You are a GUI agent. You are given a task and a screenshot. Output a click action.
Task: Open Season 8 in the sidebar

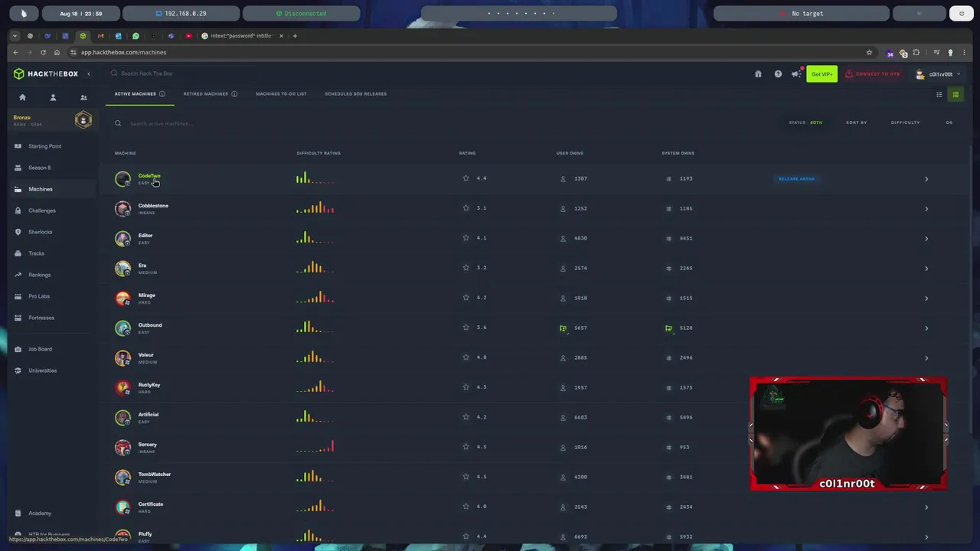(x=39, y=168)
